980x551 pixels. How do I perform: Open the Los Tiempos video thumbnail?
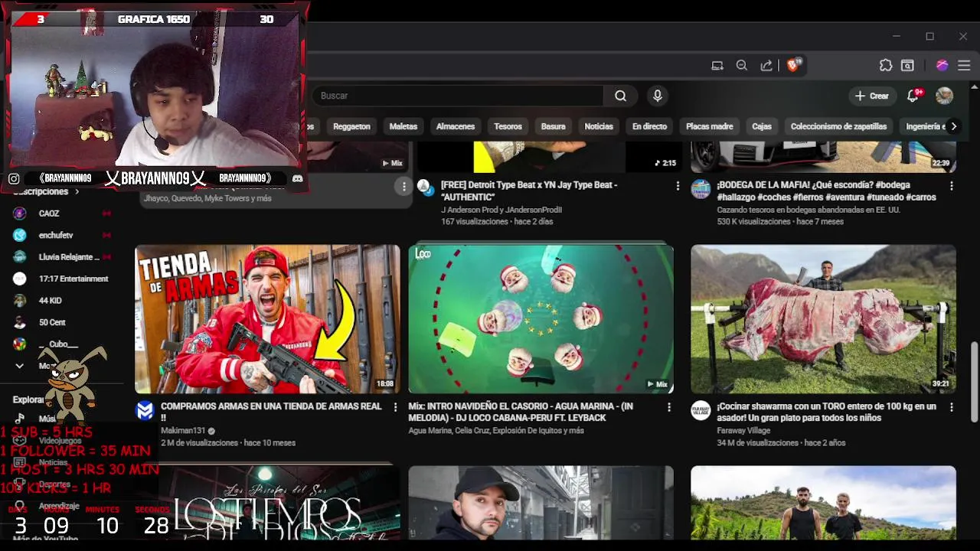pos(267,503)
